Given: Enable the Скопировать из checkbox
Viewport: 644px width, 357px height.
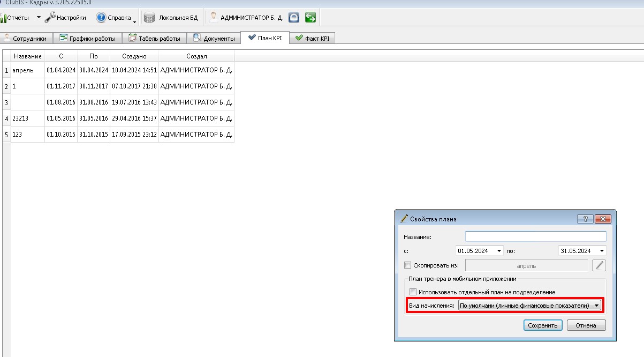Looking at the screenshot, I should tap(408, 265).
